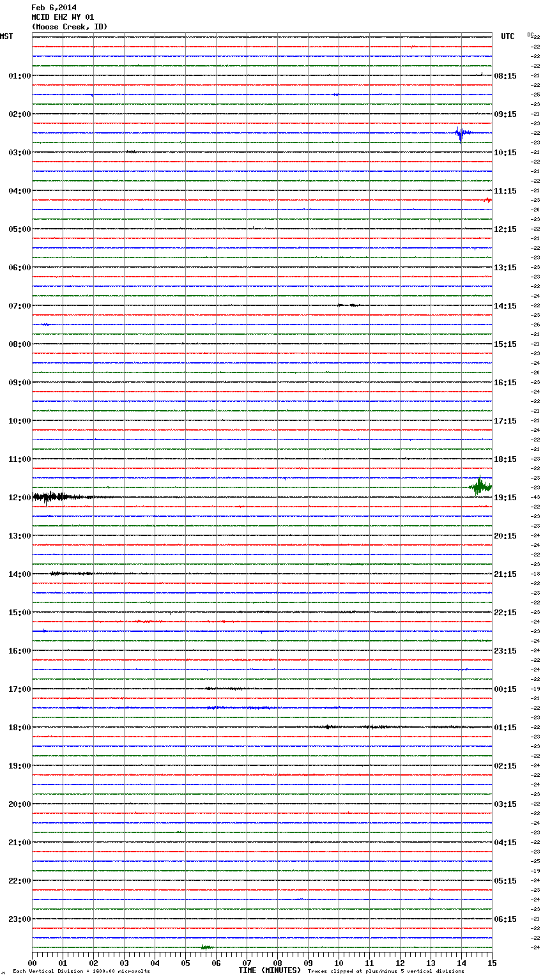Select the station code "MCID EHZ WY 01"
This screenshot has width=543, height=980.
click(x=63, y=17)
